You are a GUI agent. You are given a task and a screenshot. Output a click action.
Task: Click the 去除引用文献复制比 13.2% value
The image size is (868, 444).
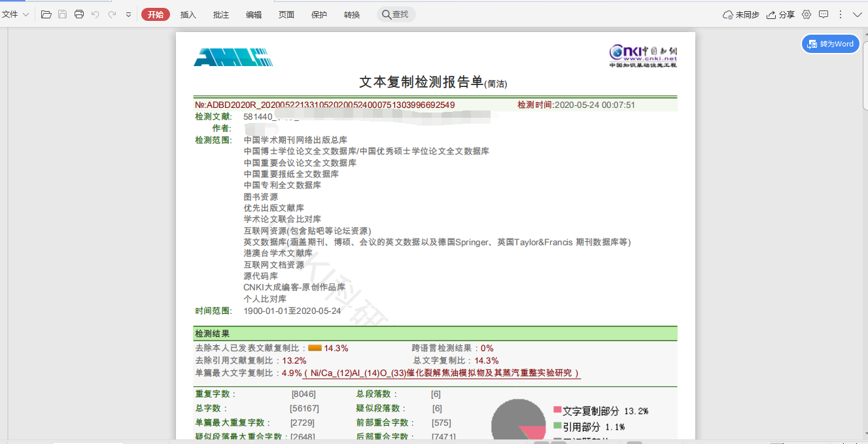(294, 360)
